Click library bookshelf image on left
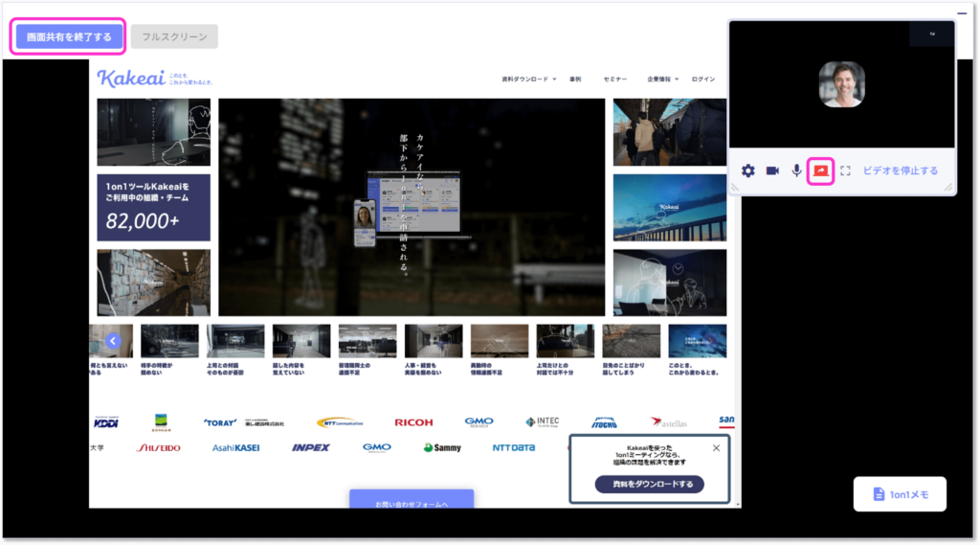This screenshot has height=545, width=980. coord(154,283)
